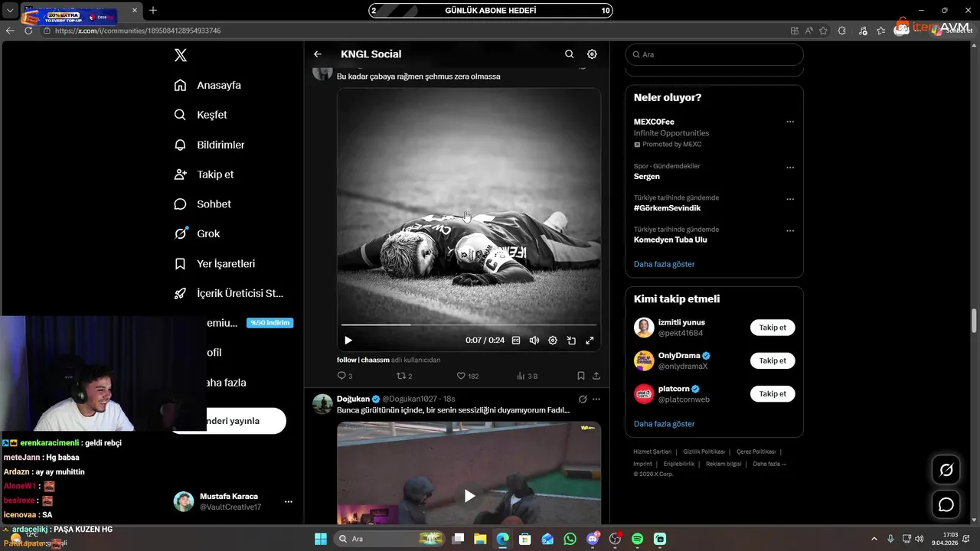Click Grok icon on Doğukan's post
Image resolution: width=980 pixels, height=551 pixels.
(x=583, y=399)
